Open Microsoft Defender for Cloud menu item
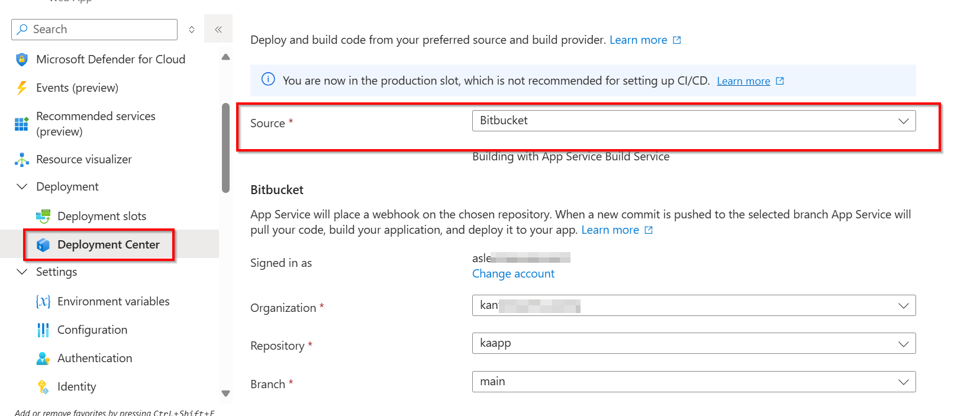 [x=109, y=59]
